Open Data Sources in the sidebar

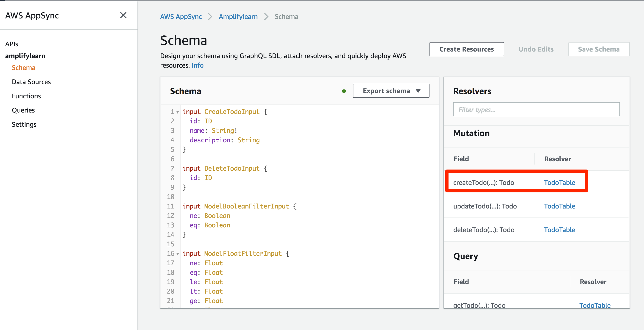point(31,82)
